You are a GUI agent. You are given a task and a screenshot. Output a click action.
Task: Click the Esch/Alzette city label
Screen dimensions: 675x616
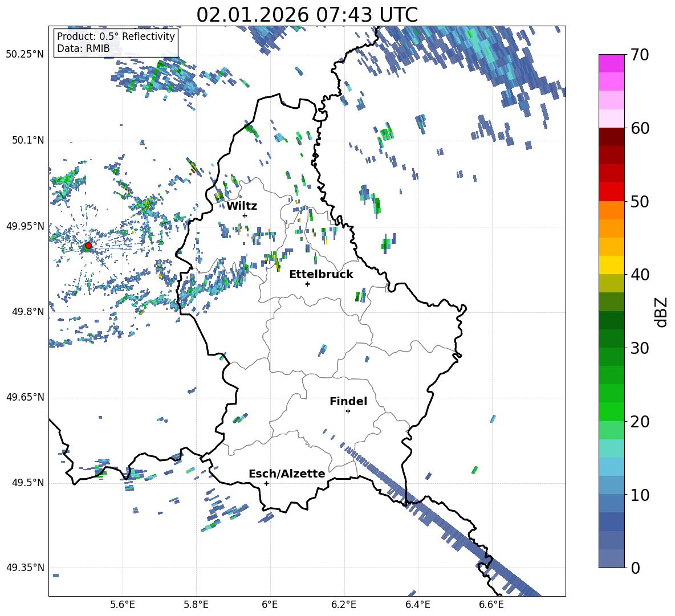(287, 474)
